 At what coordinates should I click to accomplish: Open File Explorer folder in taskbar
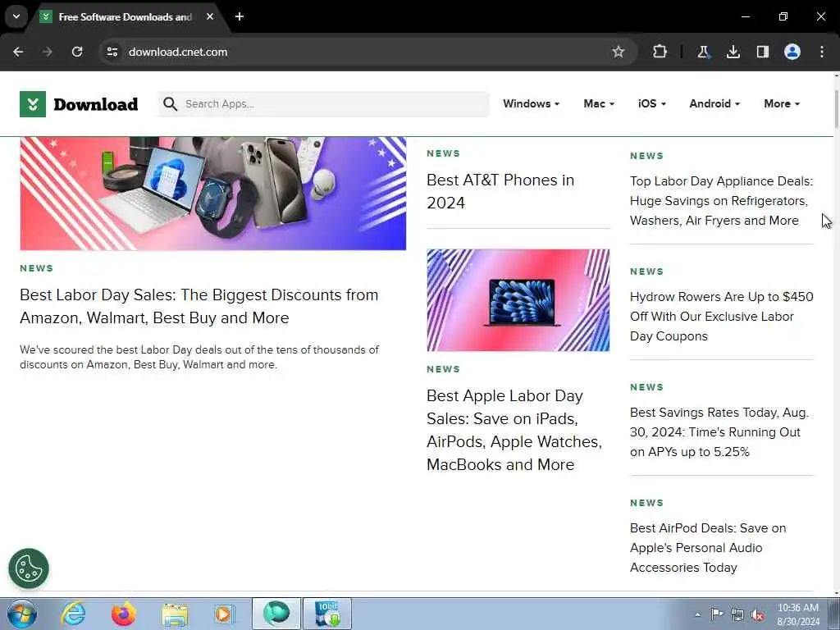click(175, 614)
